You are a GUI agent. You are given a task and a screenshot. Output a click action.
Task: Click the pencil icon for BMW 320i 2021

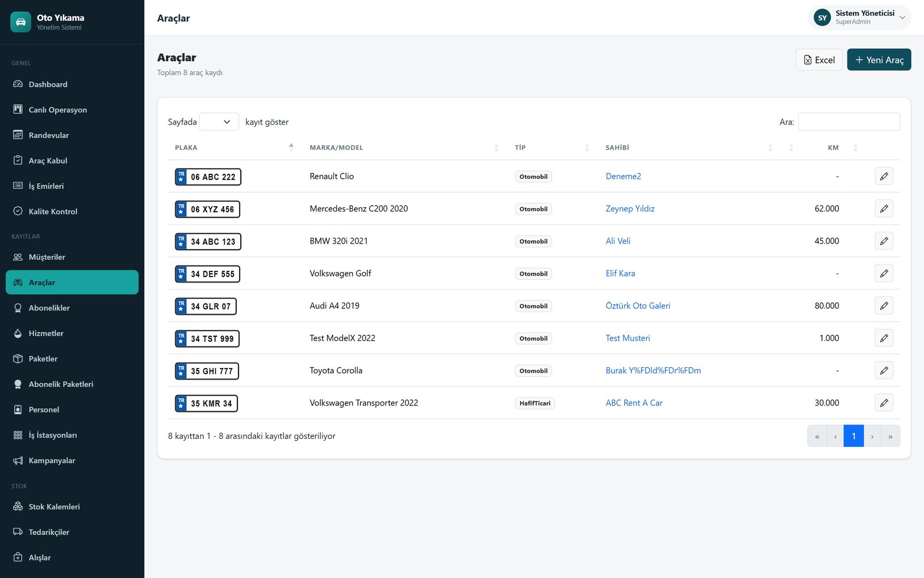coord(884,241)
